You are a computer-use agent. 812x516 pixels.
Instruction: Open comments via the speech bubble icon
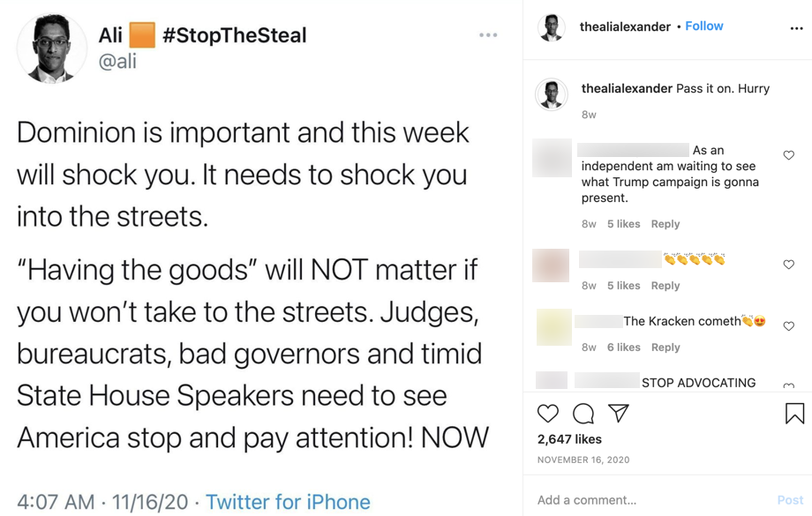(583, 413)
